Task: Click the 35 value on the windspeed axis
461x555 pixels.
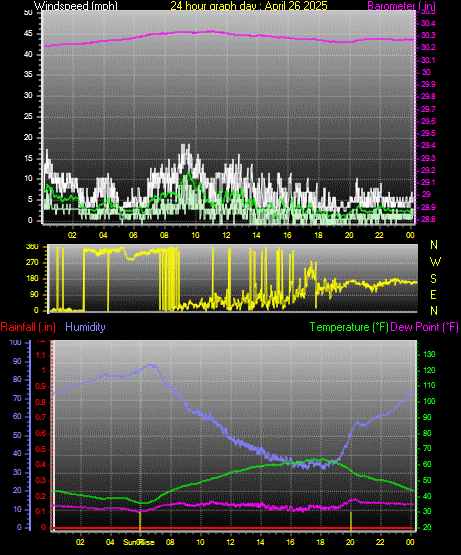Action: [28, 74]
